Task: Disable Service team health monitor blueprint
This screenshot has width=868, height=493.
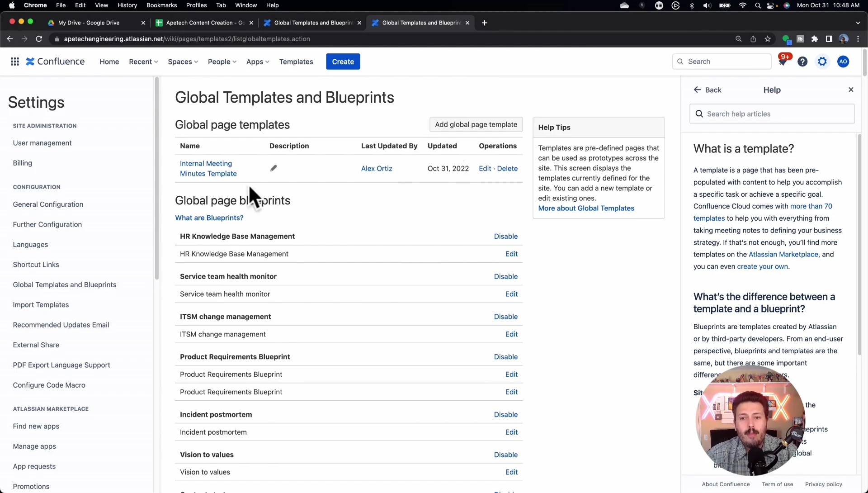Action: pos(506,276)
